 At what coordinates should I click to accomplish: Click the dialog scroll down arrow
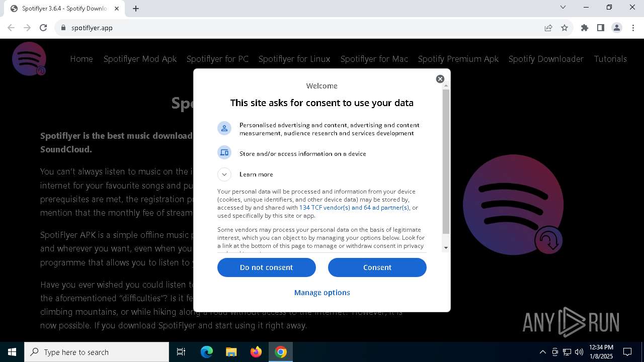pyautogui.click(x=446, y=248)
